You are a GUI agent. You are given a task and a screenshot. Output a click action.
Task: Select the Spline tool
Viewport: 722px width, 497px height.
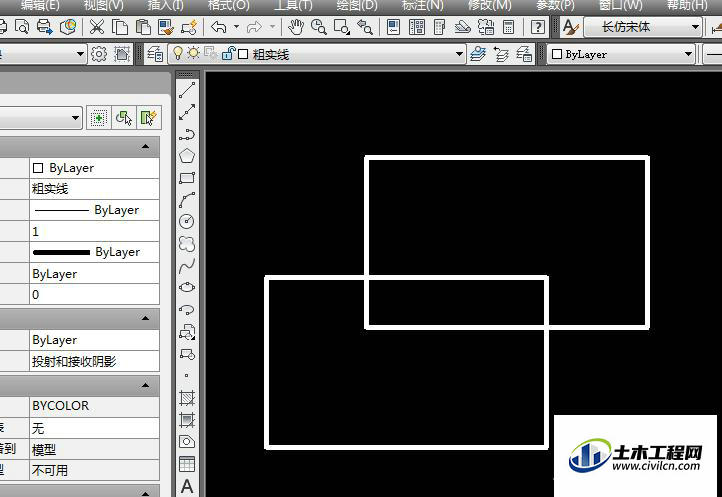187,266
